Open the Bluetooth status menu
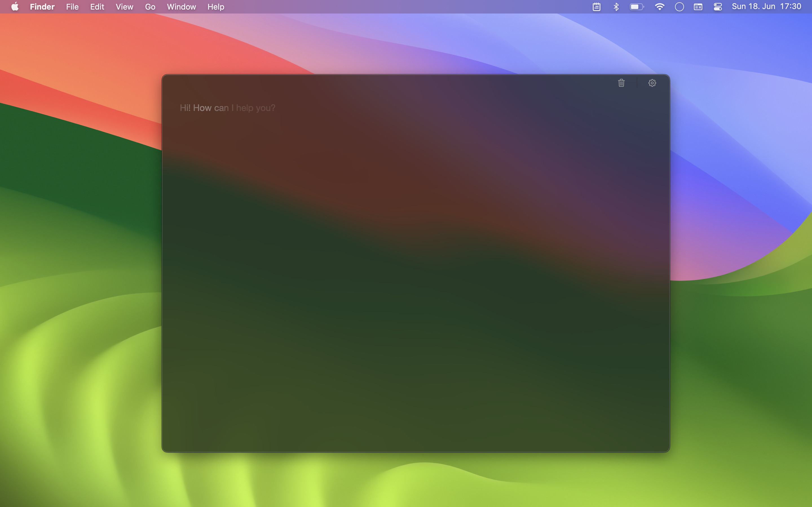 pyautogui.click(x=616, y=7)
